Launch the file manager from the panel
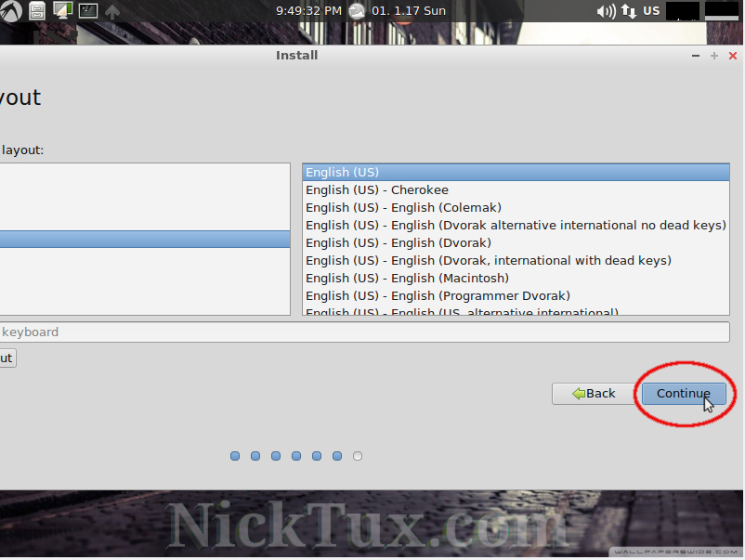The height and width of the screenshot is (560, 745). pyautogui.click(x=37, y=11)
